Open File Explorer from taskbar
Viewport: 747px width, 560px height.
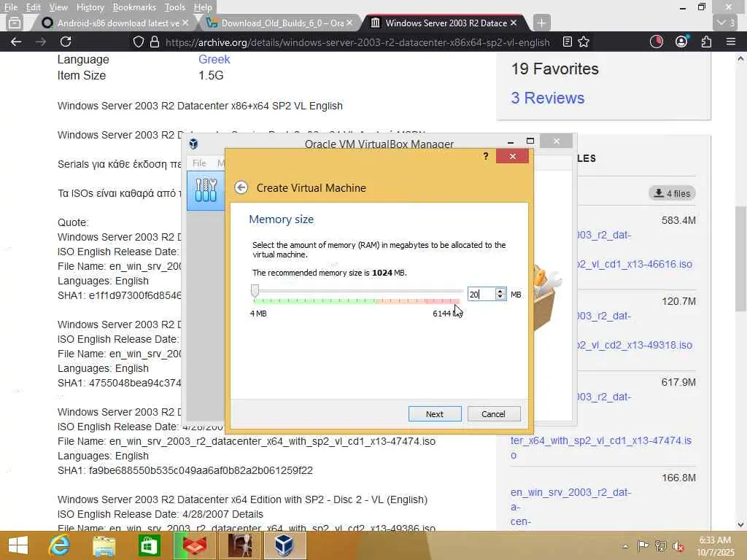pos(104,545)
